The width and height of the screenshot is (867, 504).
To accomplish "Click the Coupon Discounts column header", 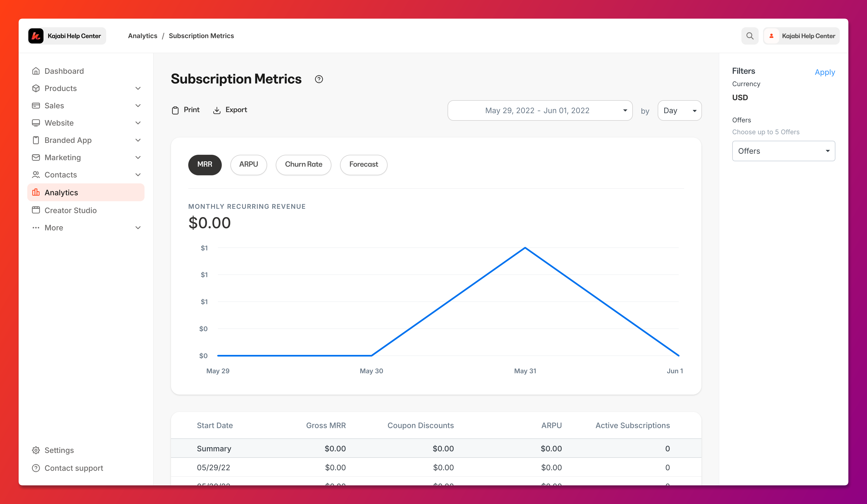I will [421, 426].
